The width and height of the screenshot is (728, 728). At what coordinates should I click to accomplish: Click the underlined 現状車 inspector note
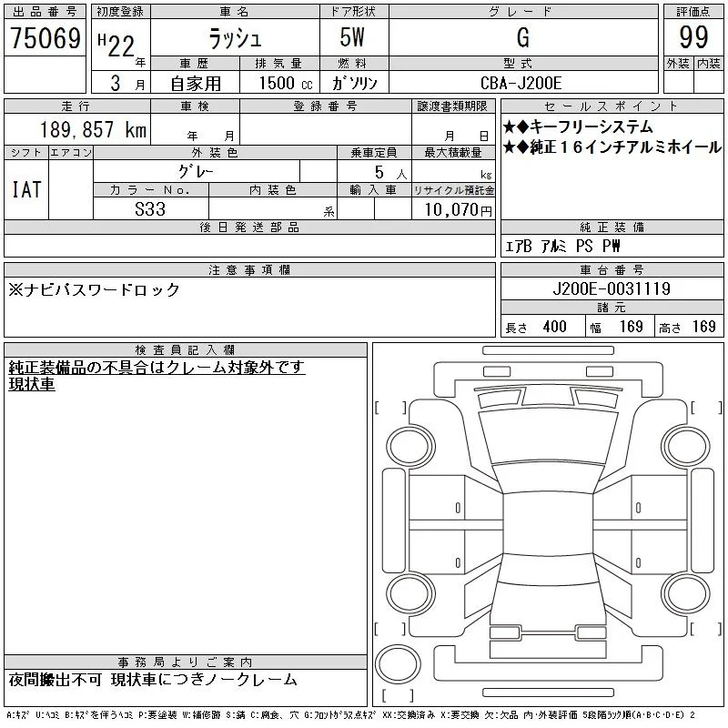tap(32, 384)
